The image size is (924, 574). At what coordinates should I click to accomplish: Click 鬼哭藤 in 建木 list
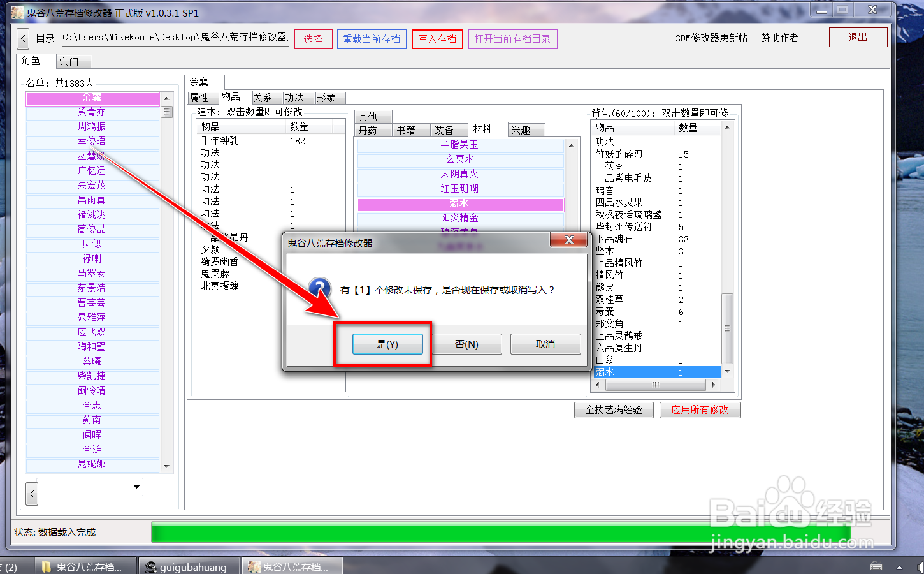270,274
